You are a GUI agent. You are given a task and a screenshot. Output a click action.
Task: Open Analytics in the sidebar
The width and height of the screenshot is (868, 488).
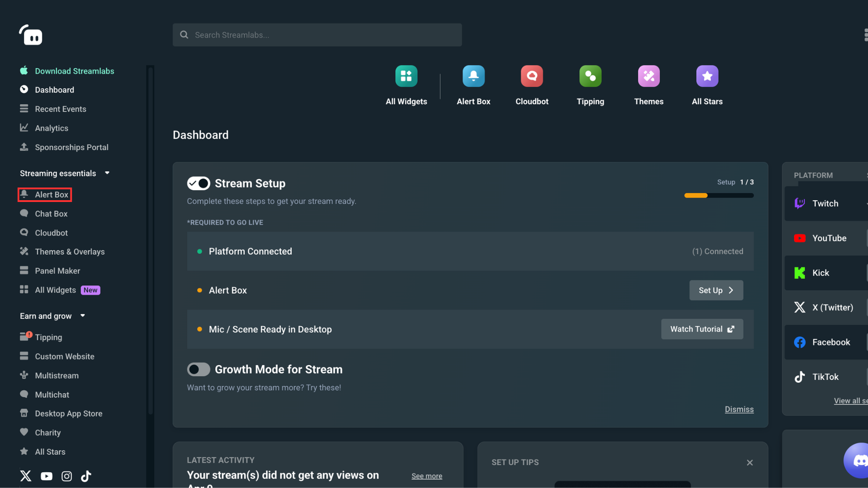(x=44, y=128)
